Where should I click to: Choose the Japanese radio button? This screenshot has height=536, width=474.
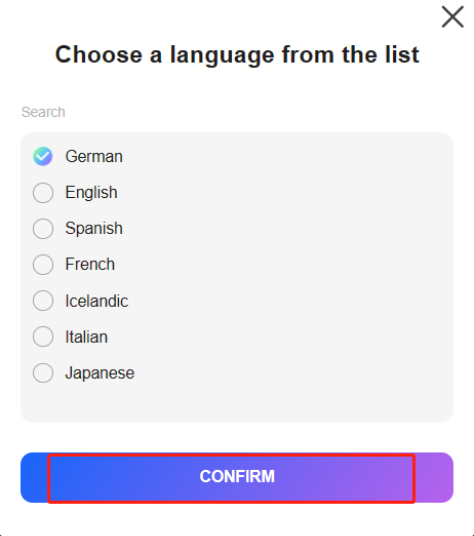[43, 373]
